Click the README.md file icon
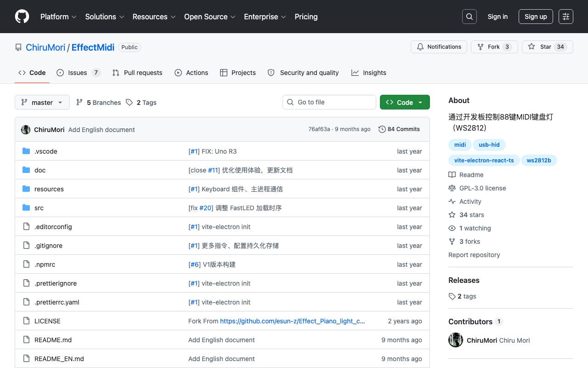588x368 pixels. pyautogui.click(x=26, y=340)
